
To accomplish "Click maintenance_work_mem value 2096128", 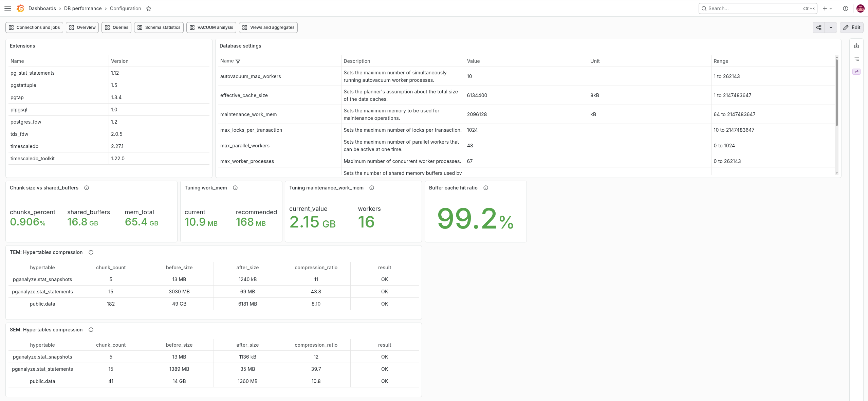I will coord(477,114).
